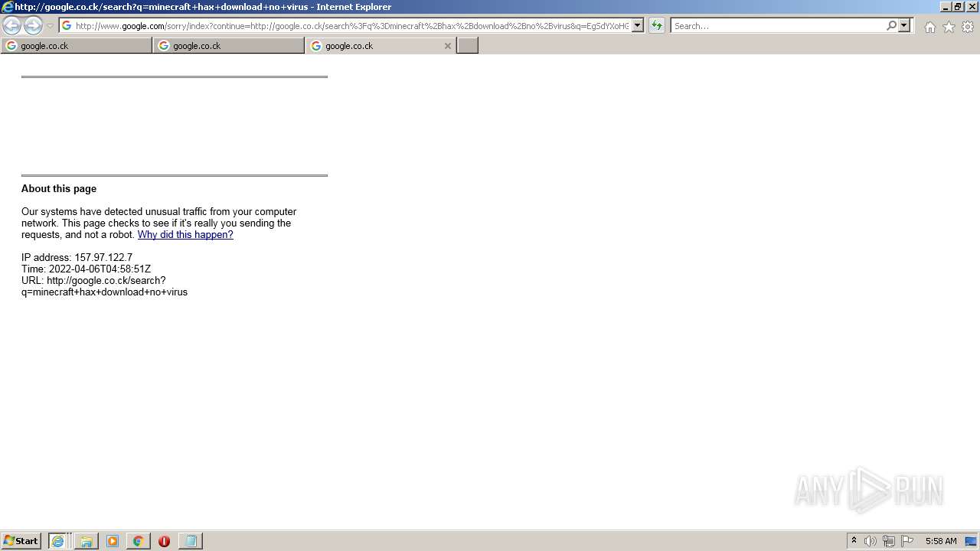Image resolution: width=980 pixels, height=551 pixels.
Task: Open the notepad-like taskbar application icon
Action: click(x=190, y=541)
